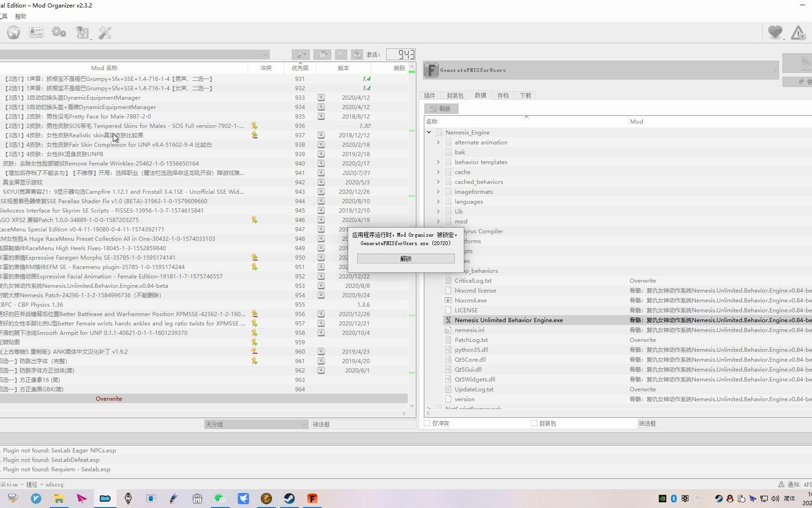Click conflict flag on EFM SE Racemenu plugin row

click(254, 267)
